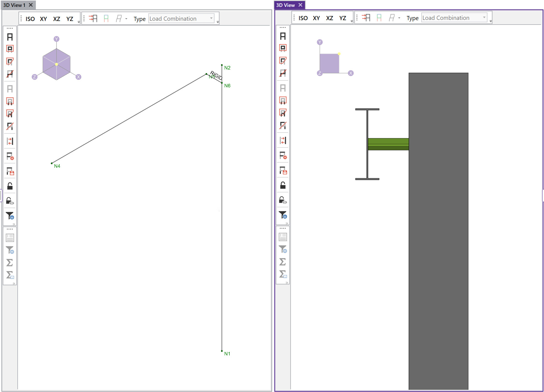Click the red arrows invert icon in right view
544x392 pixels.
click(x=283, y=140)
